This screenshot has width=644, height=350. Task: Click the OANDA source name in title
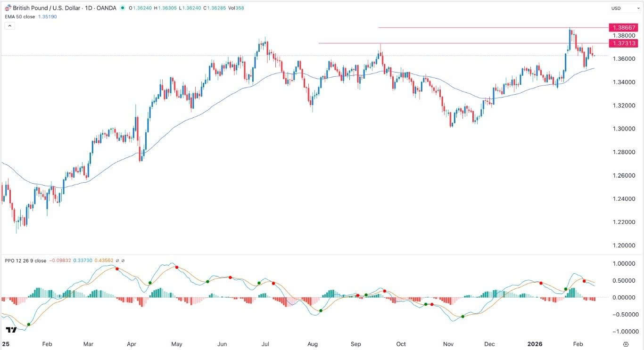point(106,8)
